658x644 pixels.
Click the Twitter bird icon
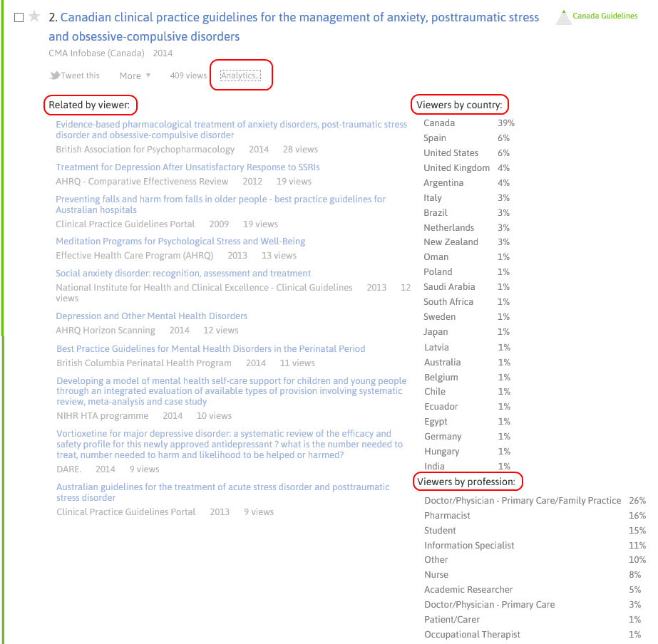coord(54,76)
